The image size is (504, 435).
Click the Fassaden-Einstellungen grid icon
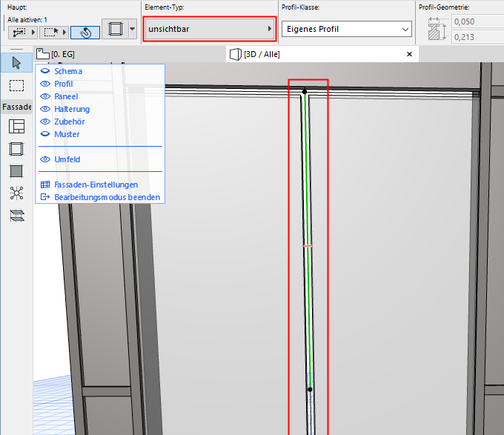pos(45,185)
